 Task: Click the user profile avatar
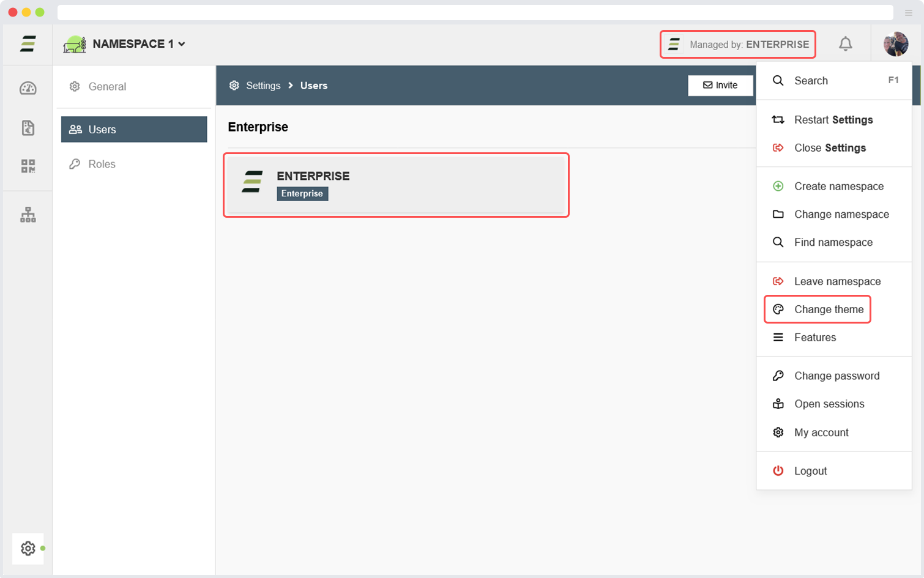tap(895, 44)
